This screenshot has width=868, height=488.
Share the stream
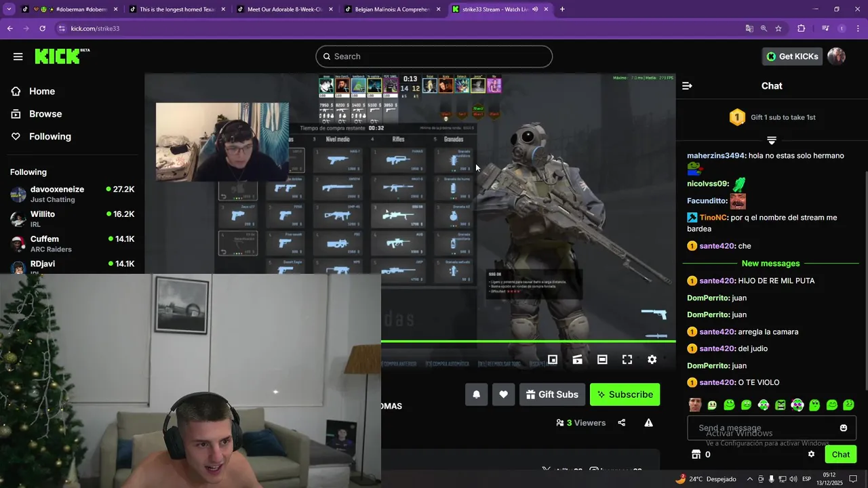tap(622, 423)
